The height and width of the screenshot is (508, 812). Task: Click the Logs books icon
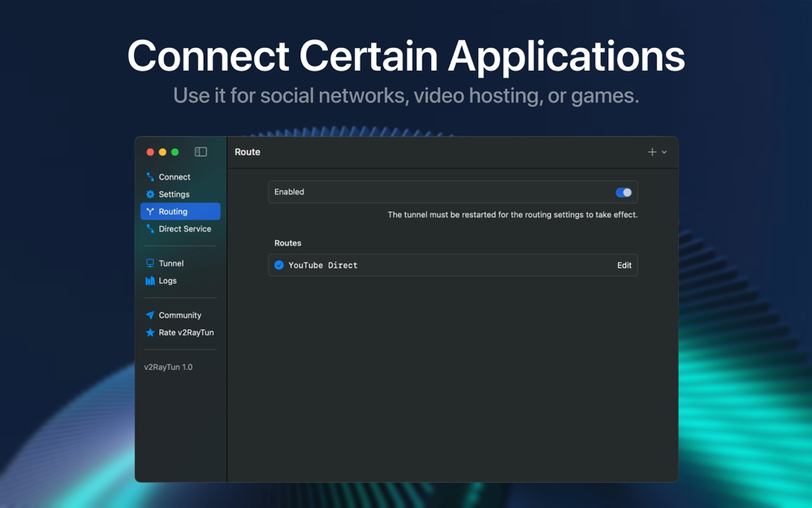150,280
